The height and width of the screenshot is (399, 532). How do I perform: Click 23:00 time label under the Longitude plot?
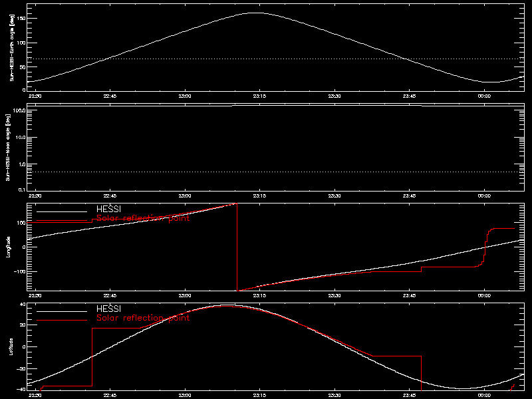pyautogui.click(x=185, y=295)
